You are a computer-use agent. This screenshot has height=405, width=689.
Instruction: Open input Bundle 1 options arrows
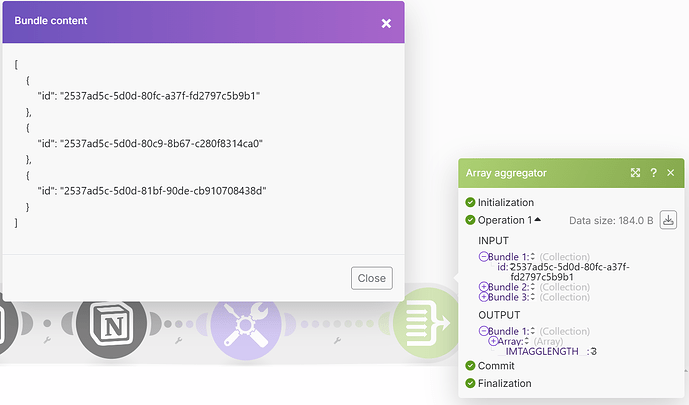[533, 256]
